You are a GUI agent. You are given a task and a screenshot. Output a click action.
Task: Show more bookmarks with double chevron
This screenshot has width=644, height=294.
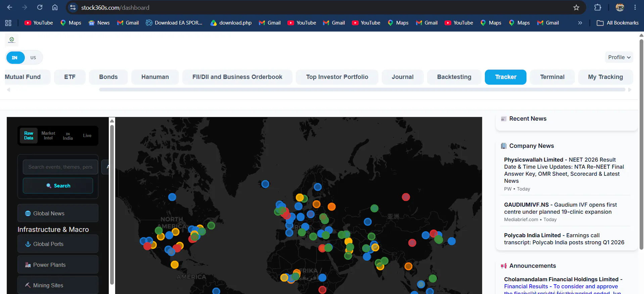(580, 23)
